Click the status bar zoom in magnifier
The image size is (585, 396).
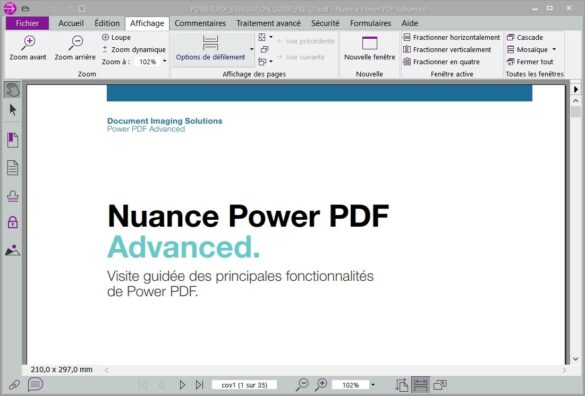(x=321, y=384)
